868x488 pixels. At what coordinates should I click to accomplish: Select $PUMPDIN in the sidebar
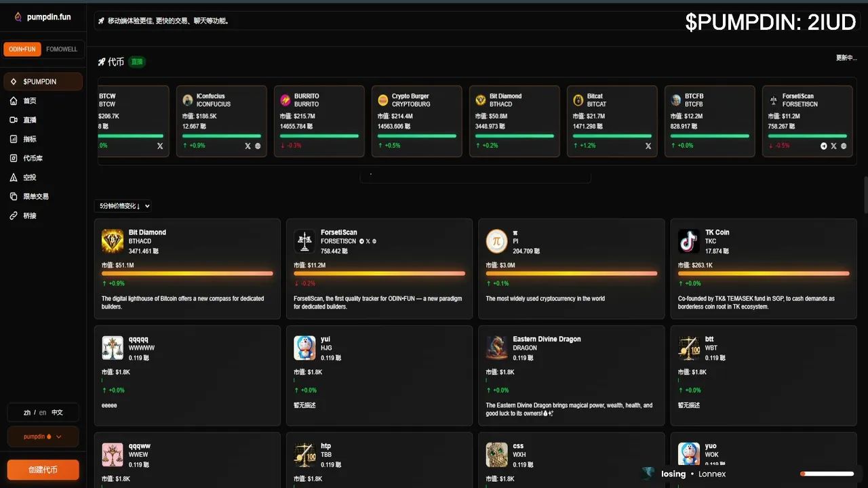(x=43, y=81)
